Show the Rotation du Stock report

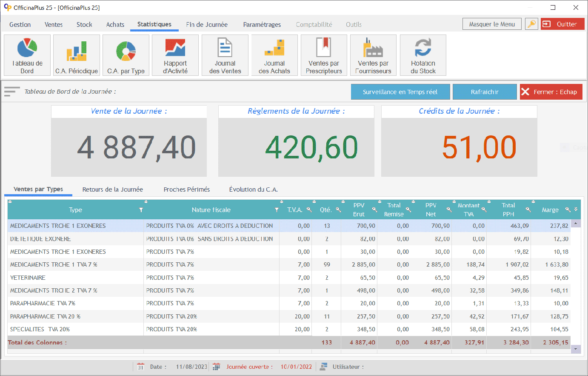coord(423,55)
